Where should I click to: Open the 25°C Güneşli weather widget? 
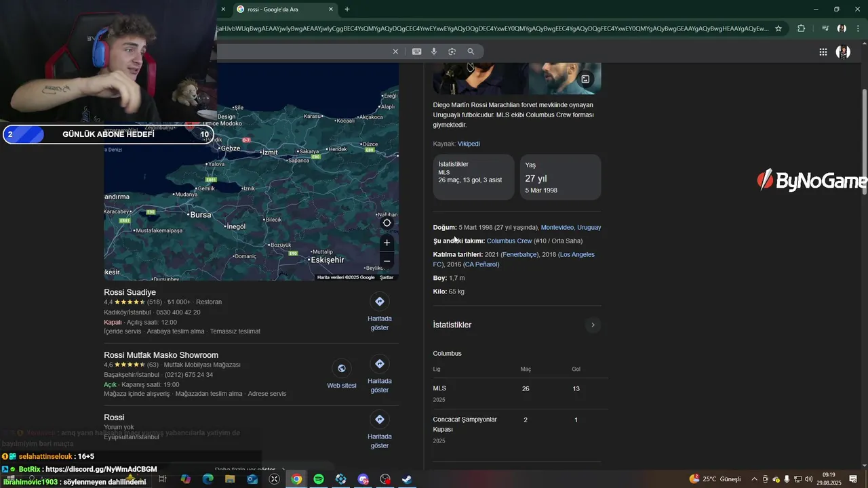tap(715, 479)
